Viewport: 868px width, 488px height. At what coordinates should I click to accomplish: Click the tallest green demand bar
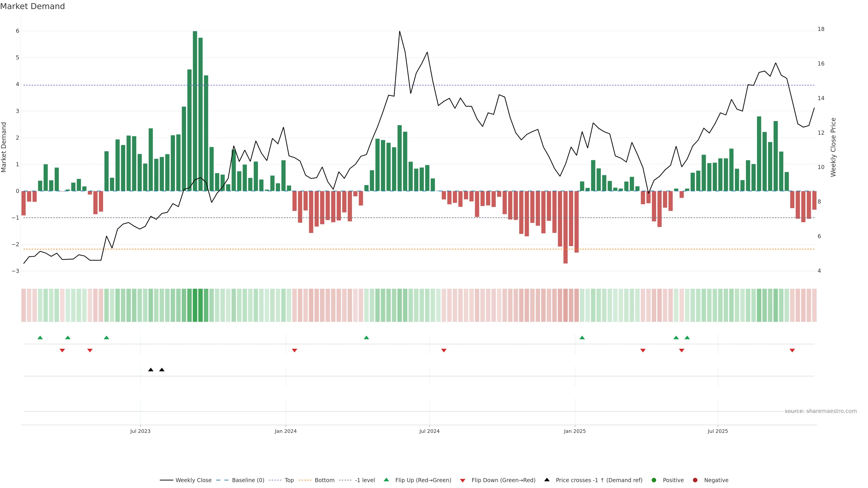coord(195,111)
